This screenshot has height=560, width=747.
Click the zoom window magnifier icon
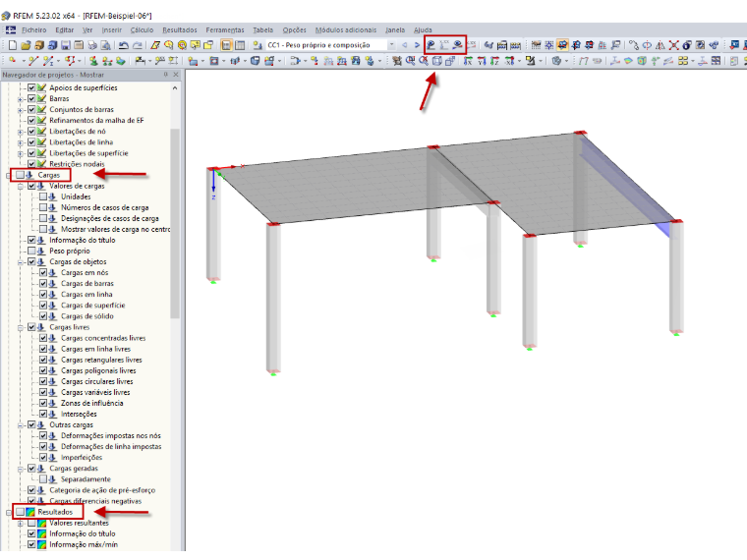[410, 61]
